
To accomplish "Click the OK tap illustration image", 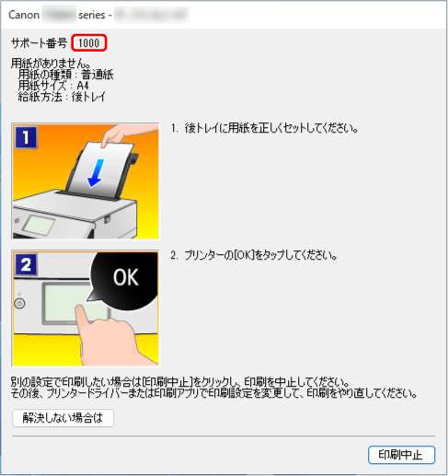I will [x=86, y=308].
